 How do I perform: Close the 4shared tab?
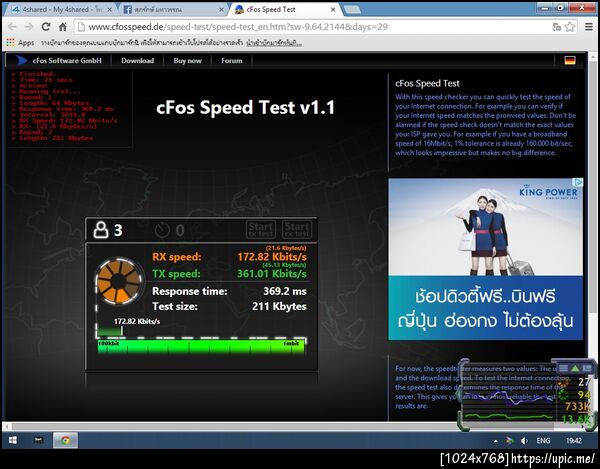(109, 10)
